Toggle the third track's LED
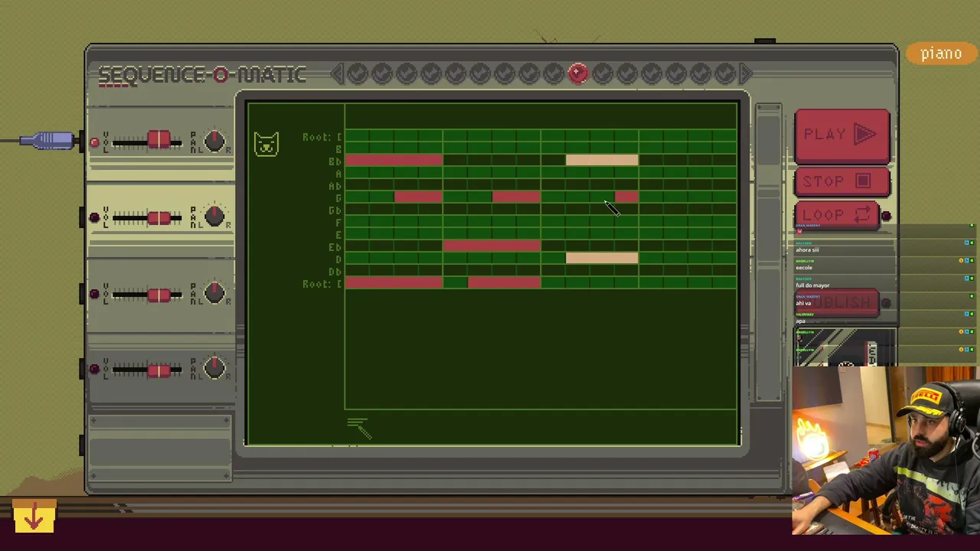This screenshot has width=980, height=551. pos(94,294)
